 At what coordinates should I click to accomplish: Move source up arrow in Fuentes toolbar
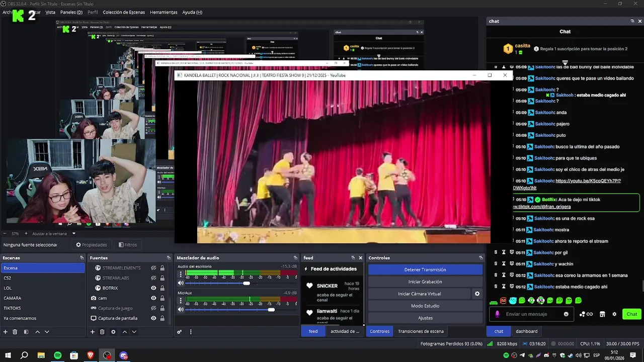click(x=125, y=332)
